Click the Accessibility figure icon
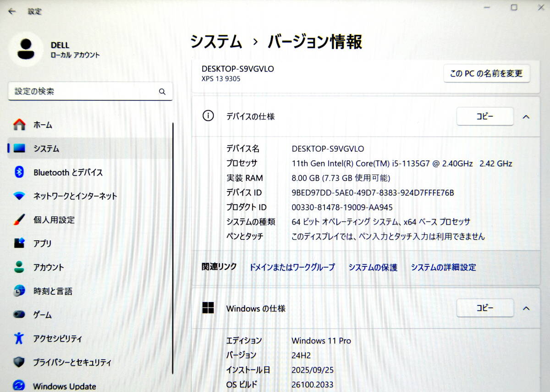 (19, 339)
